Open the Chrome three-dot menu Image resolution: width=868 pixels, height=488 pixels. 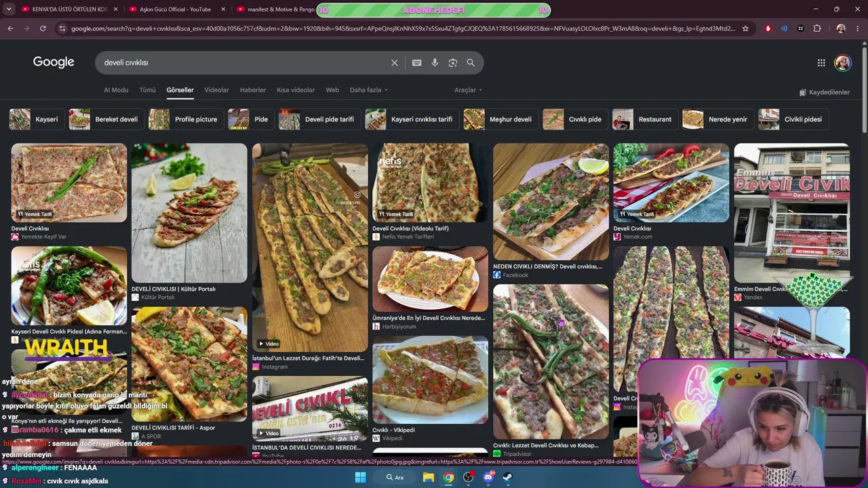click(858, 28)
